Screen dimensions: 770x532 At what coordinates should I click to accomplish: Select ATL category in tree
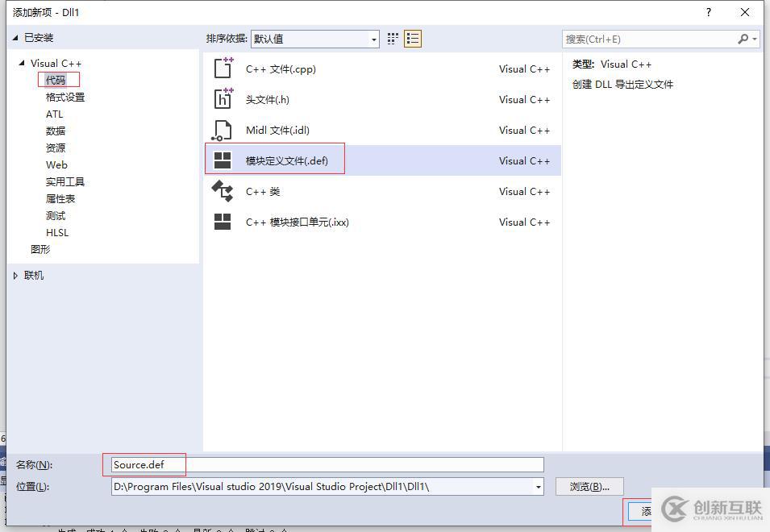point(55,114)
